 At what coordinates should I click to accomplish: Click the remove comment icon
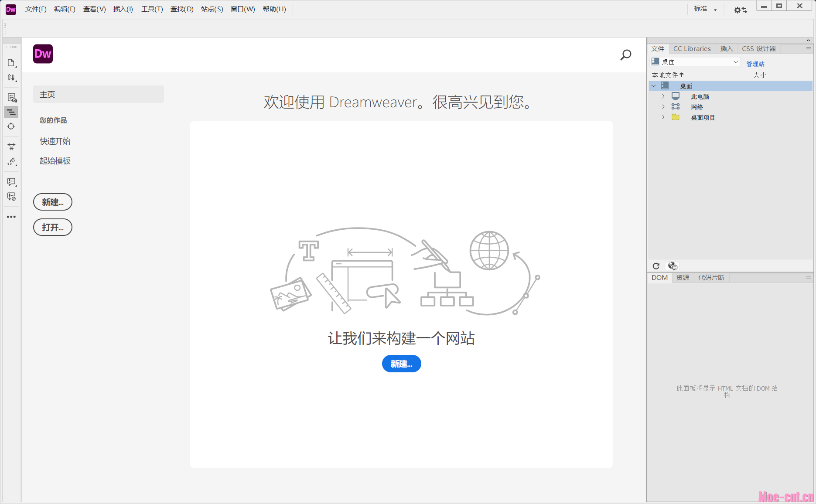(x=11, y=197)
